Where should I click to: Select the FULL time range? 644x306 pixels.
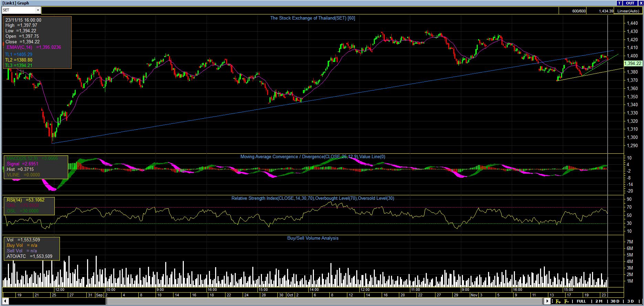tap(581, 302)
